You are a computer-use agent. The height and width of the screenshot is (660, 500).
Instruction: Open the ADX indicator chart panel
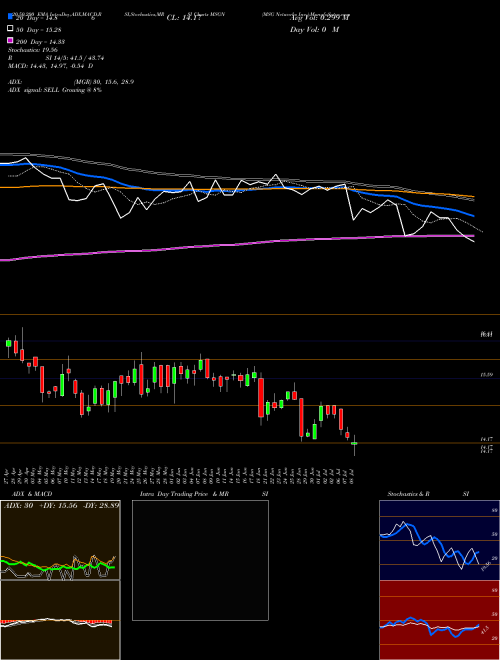[60, 540]
